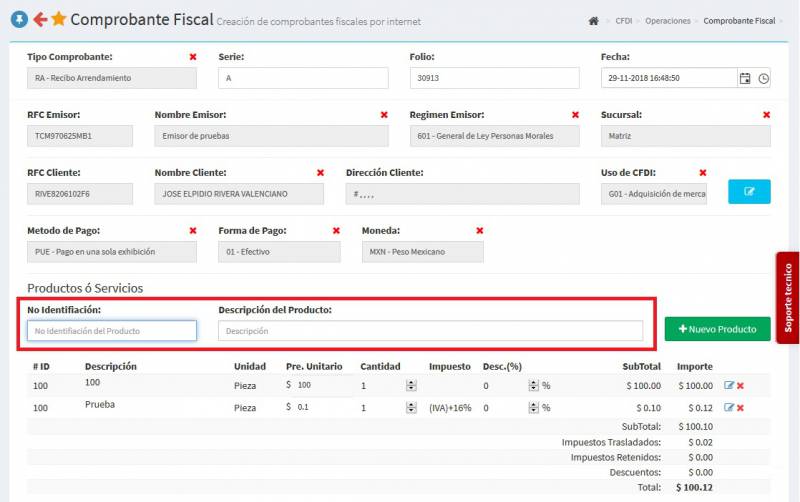Image resolution: width=800 pixels, height=502 pixels.
Task: Open the home icon in breadcrumb
Action: 594,21
